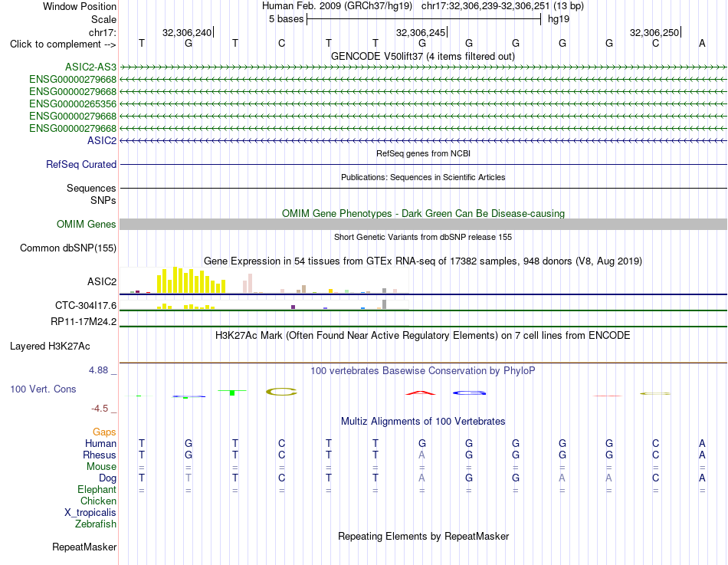This screenshot has width=728, height=565.
Task: Select the Mouse alignment row label
Action: (101, 467)
